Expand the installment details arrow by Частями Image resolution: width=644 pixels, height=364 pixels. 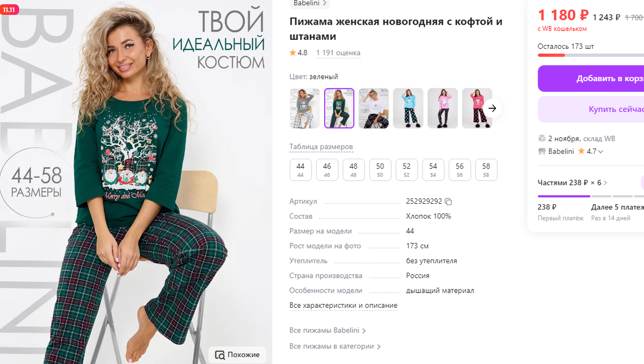[605, 183]
